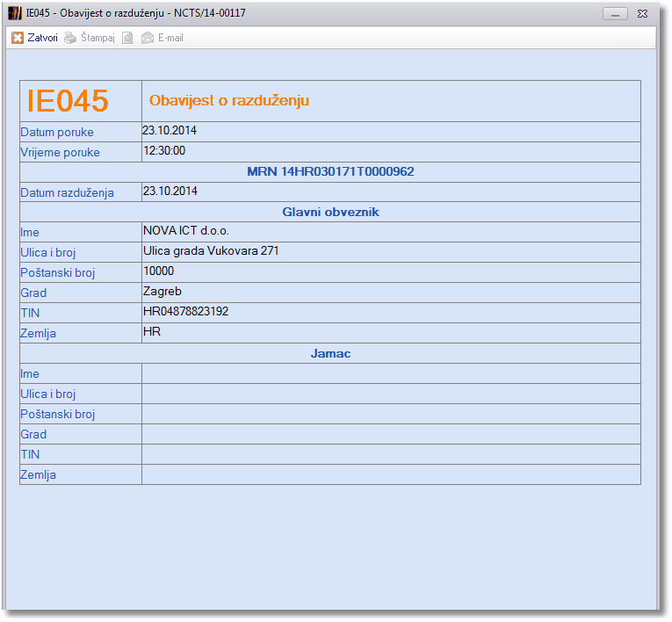Select the MRN 14HR030171T0000962 text
This screenshot has width=672, height=622.
[x=330, y=171]
